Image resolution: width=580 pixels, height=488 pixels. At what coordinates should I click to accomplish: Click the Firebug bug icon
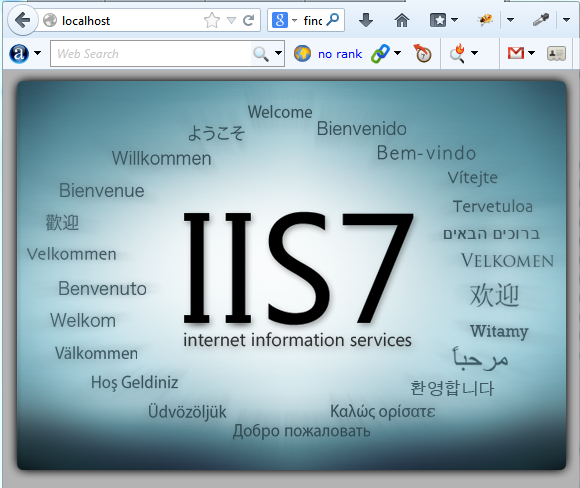click(x=486, y=20)
